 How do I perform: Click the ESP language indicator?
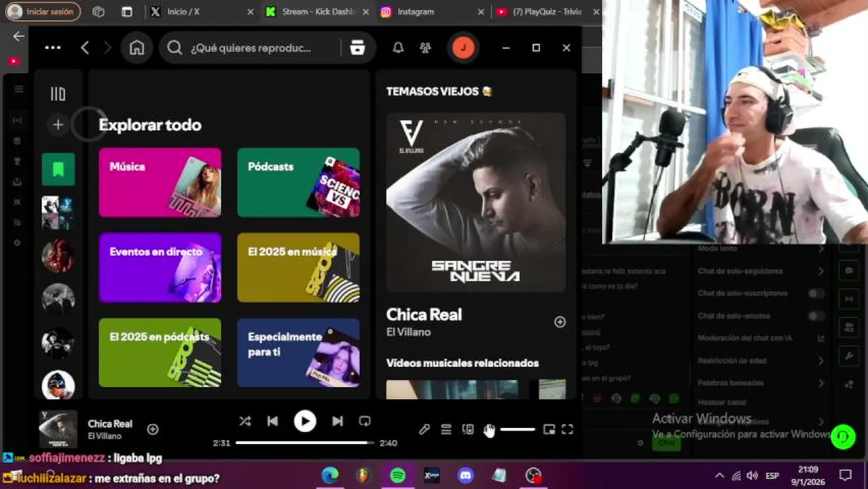(772, 475)
